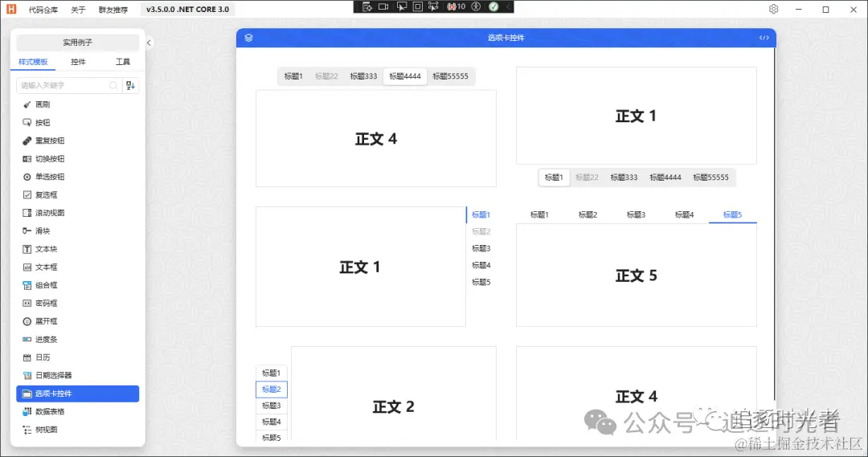This screenshot has height=457, width=868.
Task: Open the 重复按钮 sample in sidebar
Action: [77, 141]
